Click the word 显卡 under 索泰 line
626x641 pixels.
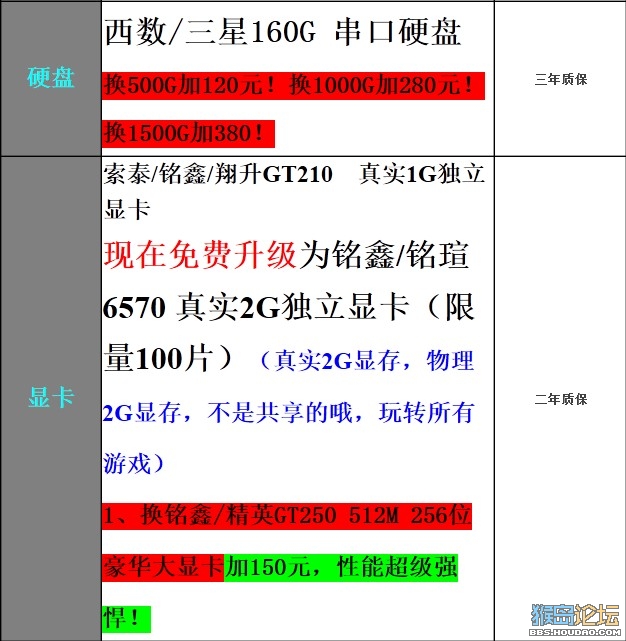[x=127, y=210]
